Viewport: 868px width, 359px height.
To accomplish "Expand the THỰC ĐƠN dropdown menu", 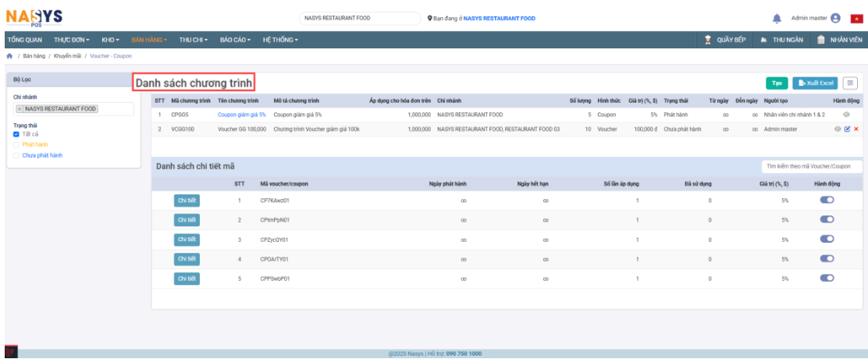I will point(72,40).
